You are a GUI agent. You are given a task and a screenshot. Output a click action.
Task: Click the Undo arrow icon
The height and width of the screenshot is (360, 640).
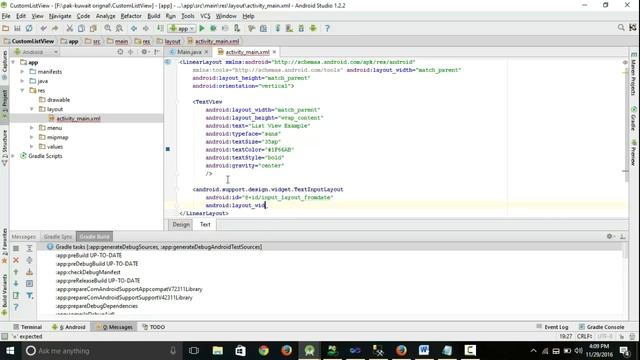click(43, 28)
